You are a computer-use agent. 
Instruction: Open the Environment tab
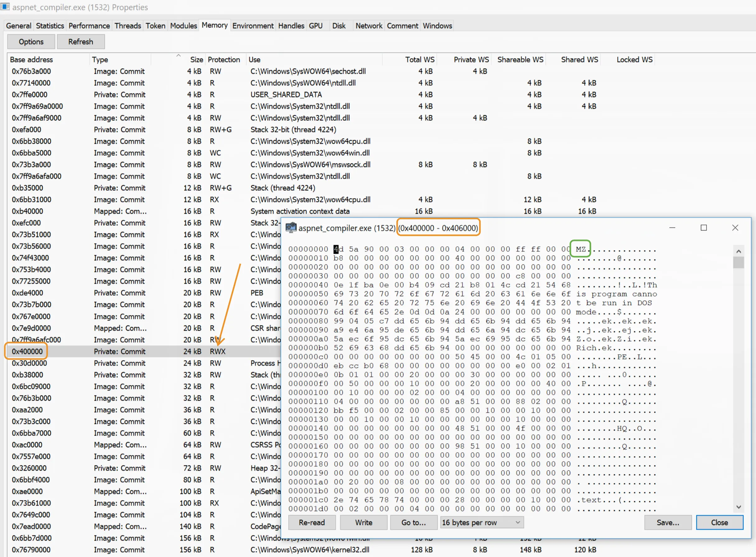tap(253, 26)
